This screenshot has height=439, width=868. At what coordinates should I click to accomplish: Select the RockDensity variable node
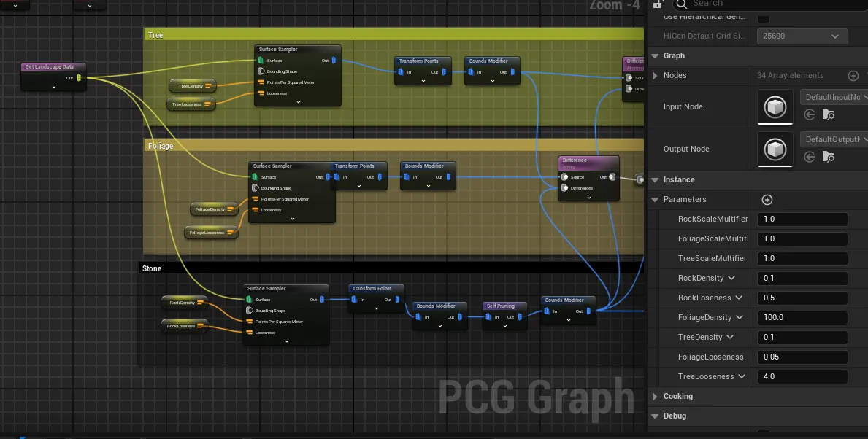click(185, 303)
